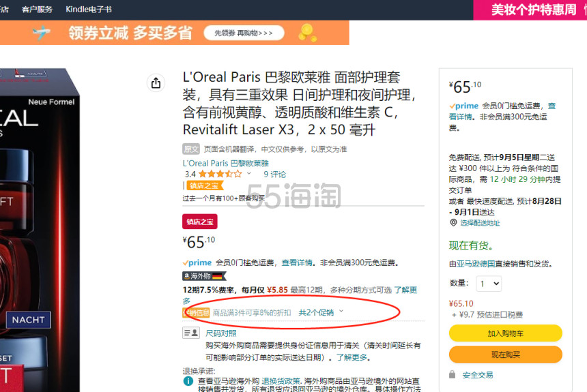587x392 pixels.
Task: Click 亚马逊德国 seller link
Action: pyautogui.click(x=476, y=264)
